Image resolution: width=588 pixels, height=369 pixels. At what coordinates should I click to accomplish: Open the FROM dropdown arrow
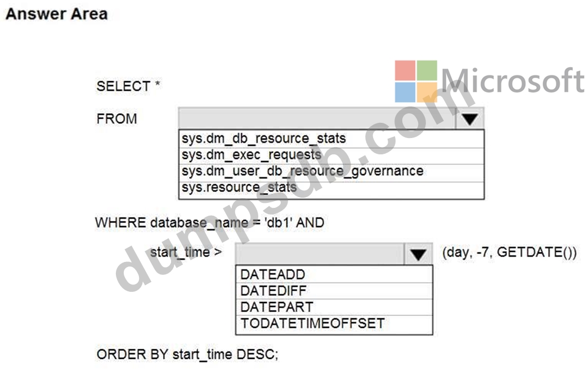[469, 119]
